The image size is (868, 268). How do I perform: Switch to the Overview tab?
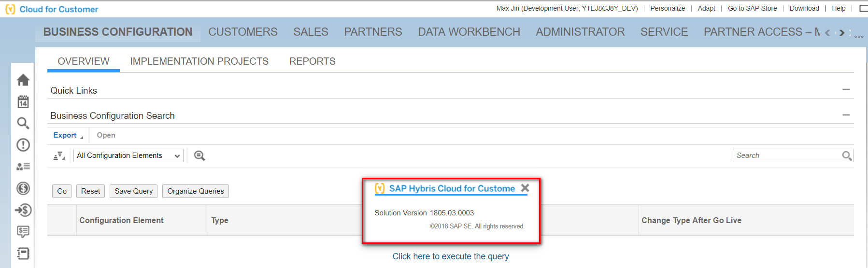(84, 61)
